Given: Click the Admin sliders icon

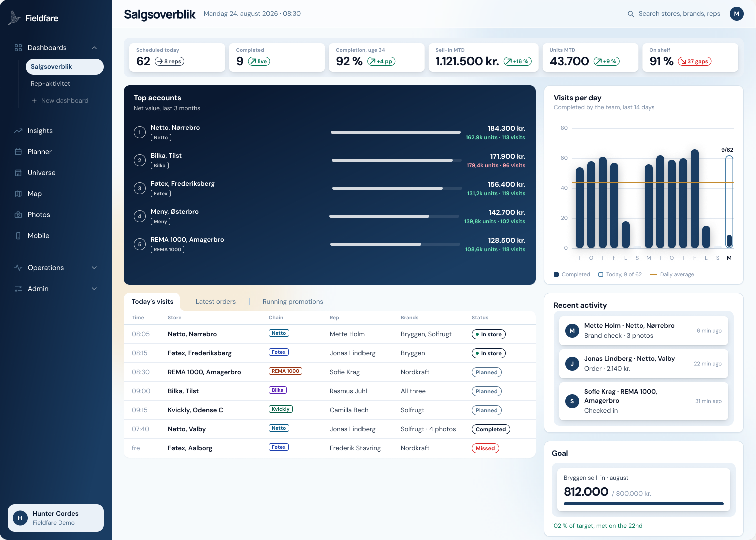Looking at the screenshot, I should coord(18,289).
